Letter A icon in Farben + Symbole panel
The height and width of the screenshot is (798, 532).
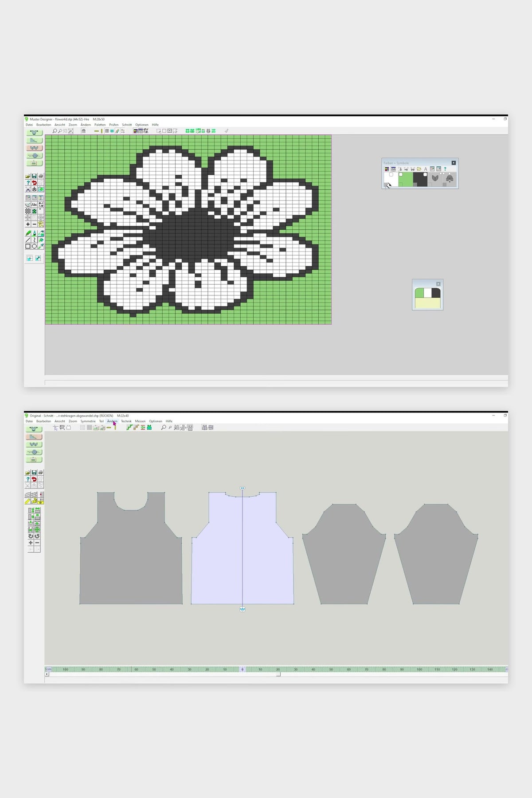[x=426, y=169]
